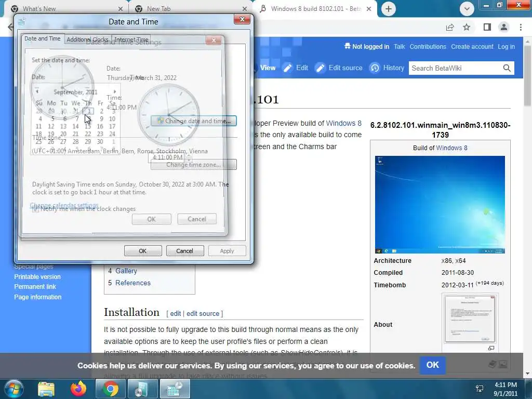Viewport: 532px width, 399px height.
Task: Switch to the What's New tab
Action: [64, 9]
